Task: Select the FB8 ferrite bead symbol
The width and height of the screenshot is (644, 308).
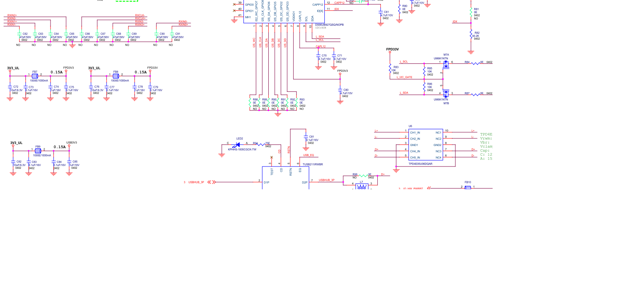Action: click(x=116, y=76)
